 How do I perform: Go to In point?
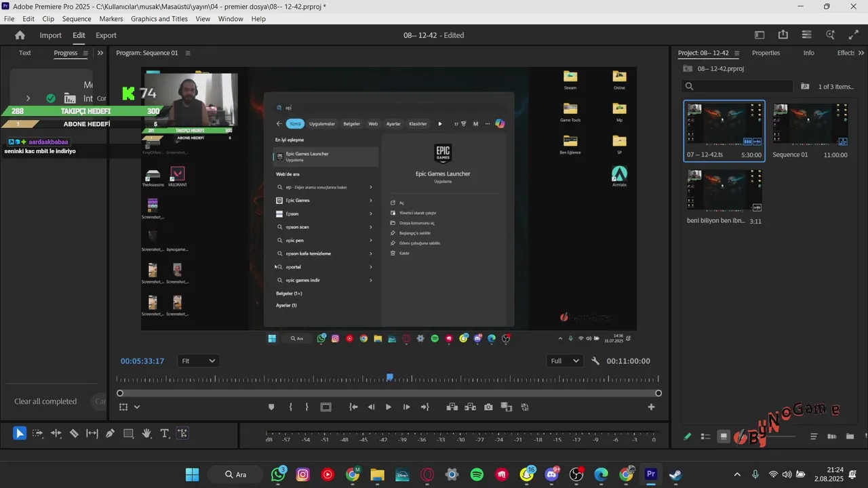353,407
